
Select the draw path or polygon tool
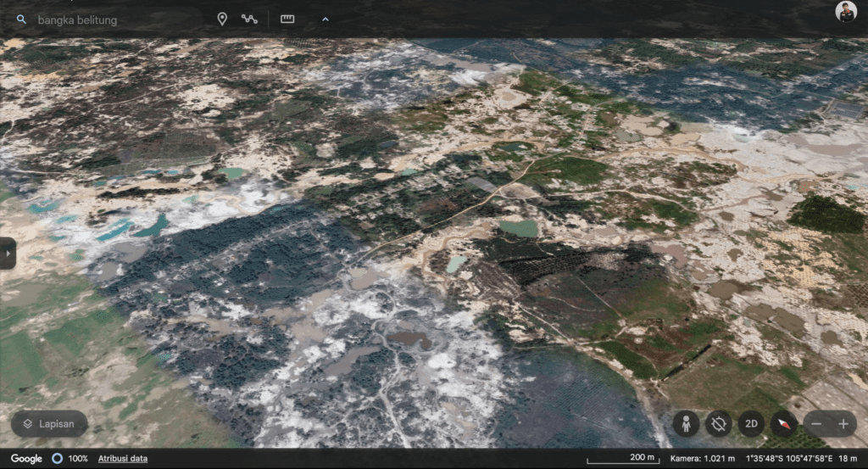pyautogui.click(x=250, y=19)
